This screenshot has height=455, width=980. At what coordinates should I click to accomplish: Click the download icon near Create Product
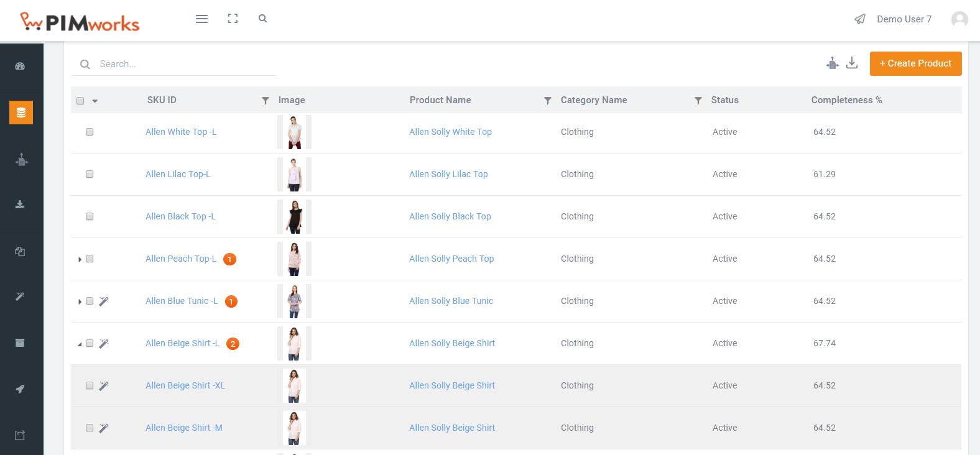coord(852,63)
